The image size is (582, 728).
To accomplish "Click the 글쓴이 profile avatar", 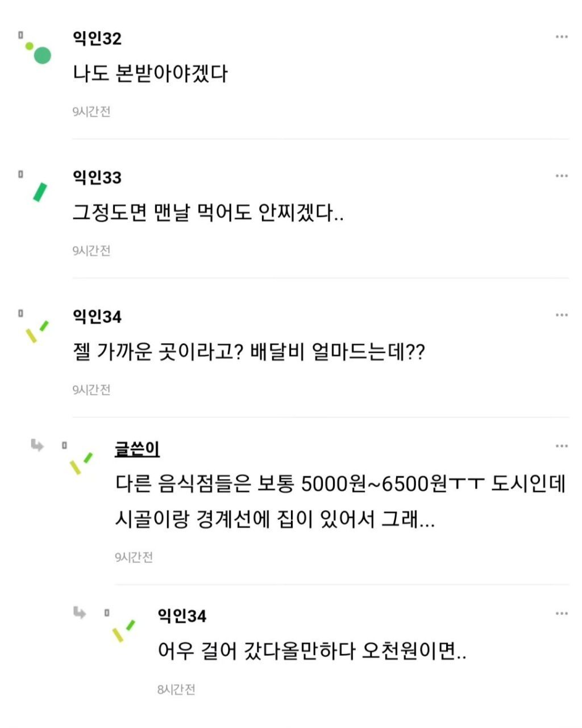I will pos(81,463).
